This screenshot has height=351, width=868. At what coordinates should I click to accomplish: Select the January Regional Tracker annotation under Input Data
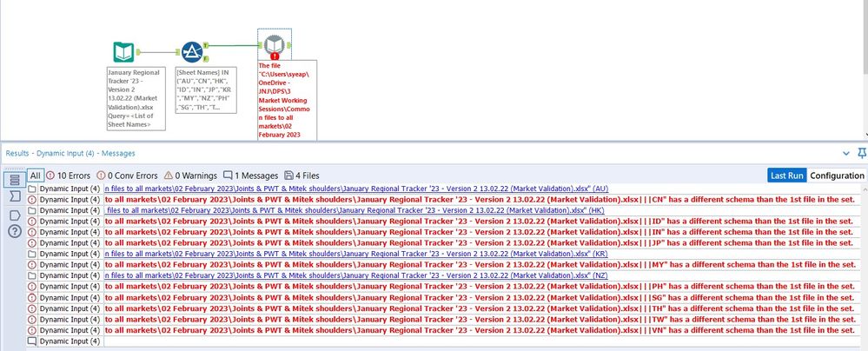[x=136, y=98]
